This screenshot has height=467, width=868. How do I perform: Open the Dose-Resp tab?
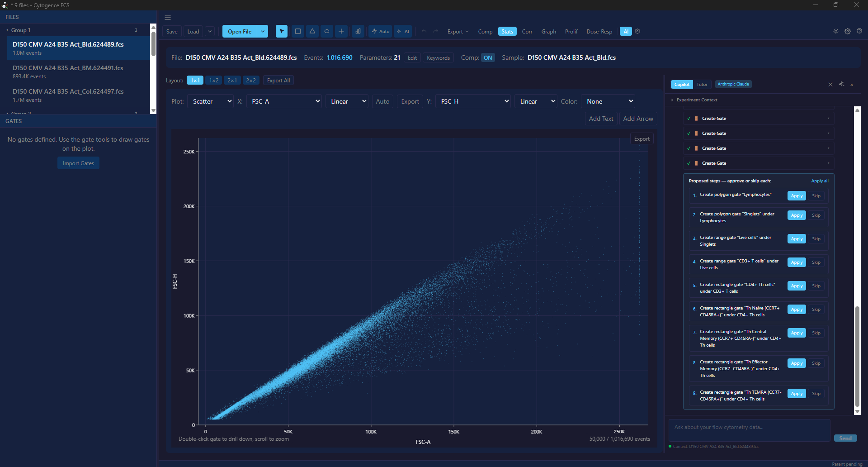click(x=599, y=31)
